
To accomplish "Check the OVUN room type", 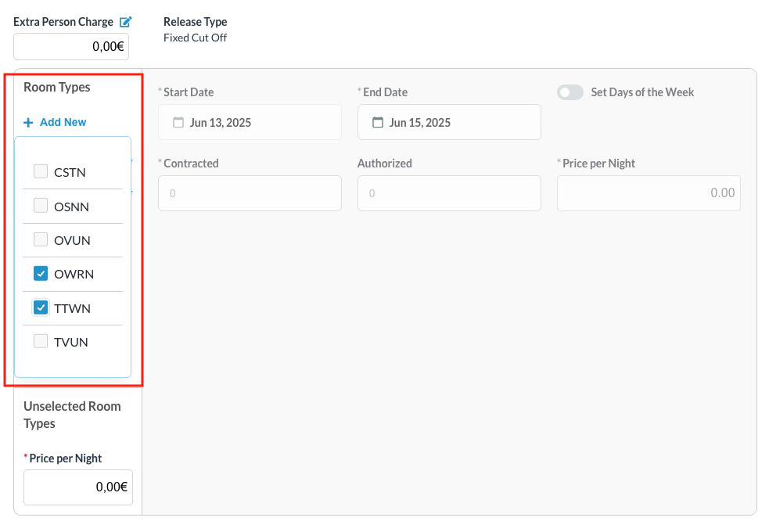I will [40, 239].
